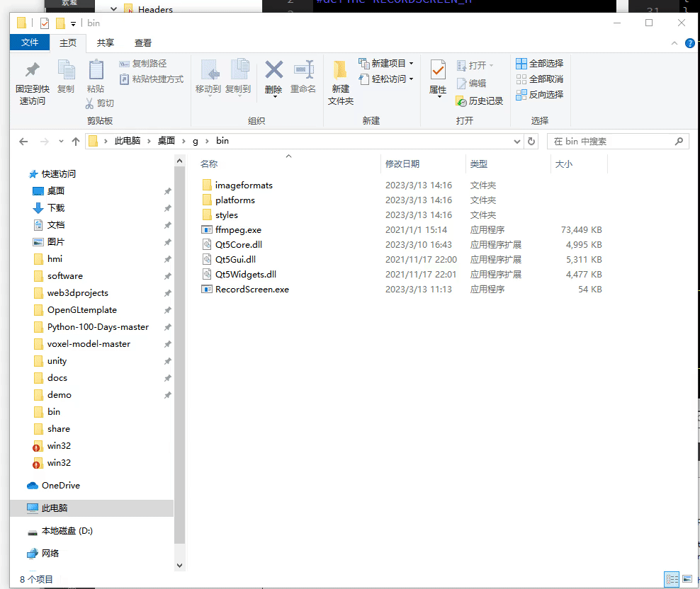Click the search magnifier icon
This screenshot has width=700, height=589.
[679, 142]
